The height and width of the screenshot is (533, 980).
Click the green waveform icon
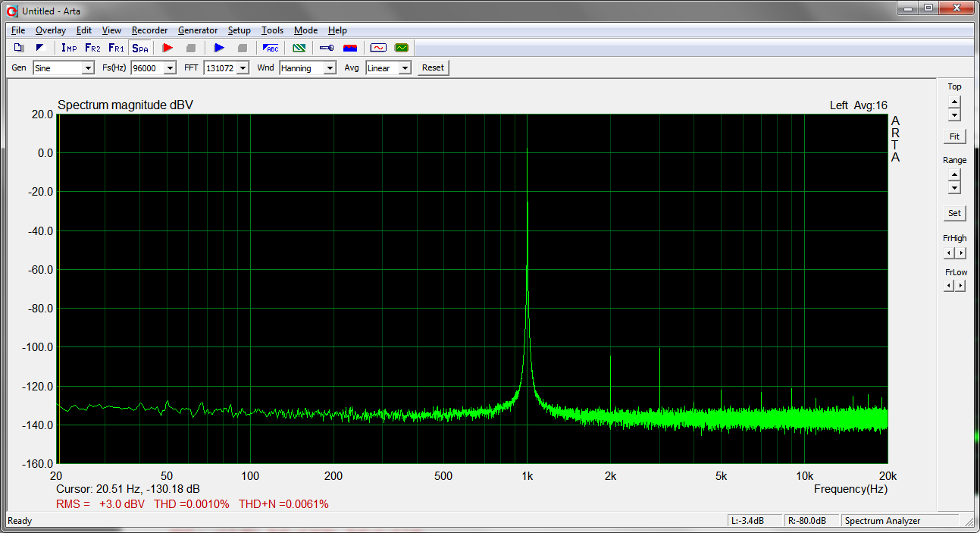pos(401,48)
